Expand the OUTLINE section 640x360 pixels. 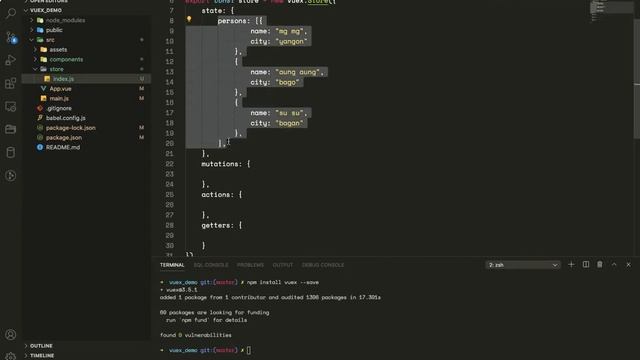(26, 346)
